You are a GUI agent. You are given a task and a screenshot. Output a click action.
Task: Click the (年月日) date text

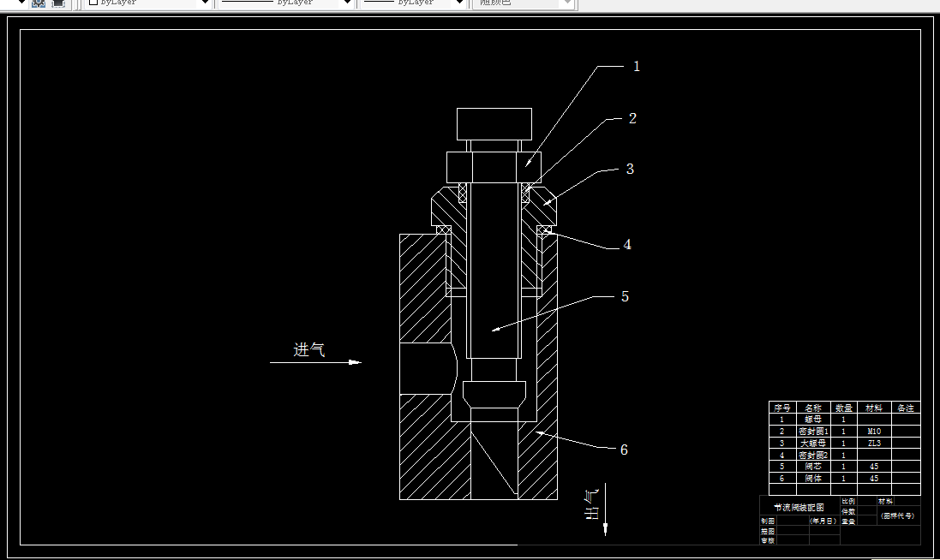(x=823, y=521)
